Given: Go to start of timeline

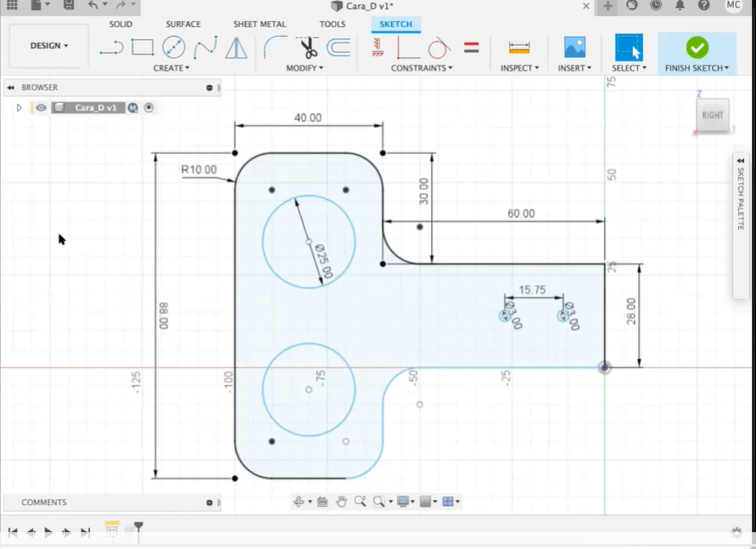Looking at the screenshot, I should pos(13,532).
